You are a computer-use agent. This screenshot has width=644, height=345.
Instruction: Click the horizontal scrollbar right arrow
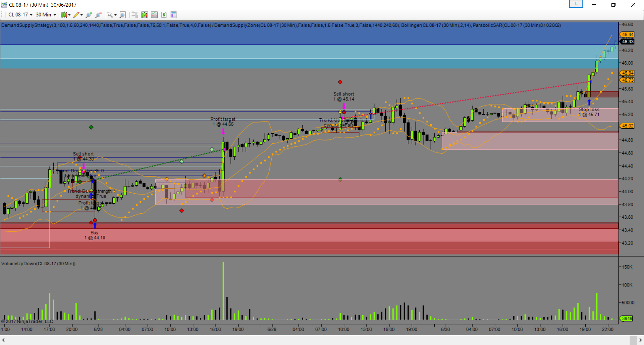(x=640, y=340)
